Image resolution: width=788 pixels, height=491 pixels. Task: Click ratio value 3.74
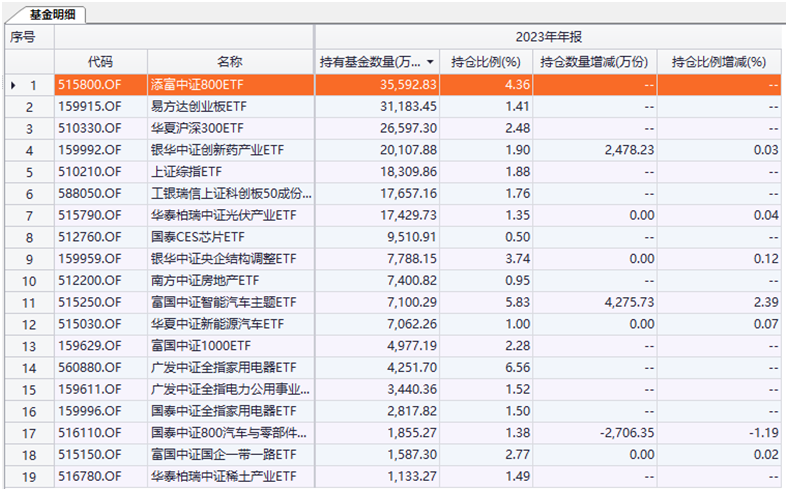518,259
